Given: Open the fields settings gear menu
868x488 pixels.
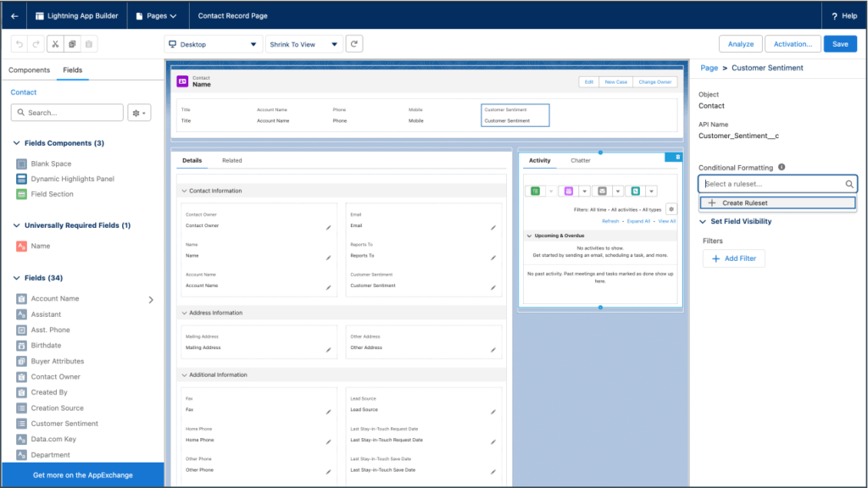Looking at the screenshot, I should pyautogui.click(x=139, y=113).
